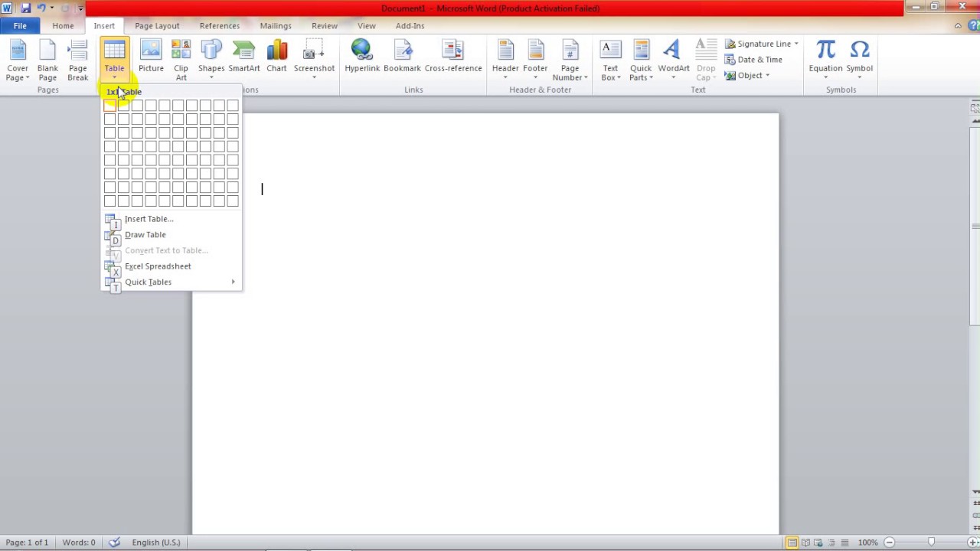Viewport: 980px width, 551px height.
Task: Expand the Object dropdown arrow
Action: (767, 76)
